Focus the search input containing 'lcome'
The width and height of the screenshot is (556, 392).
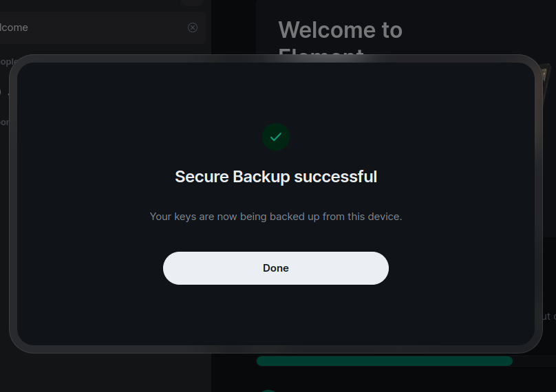(96, 28)
